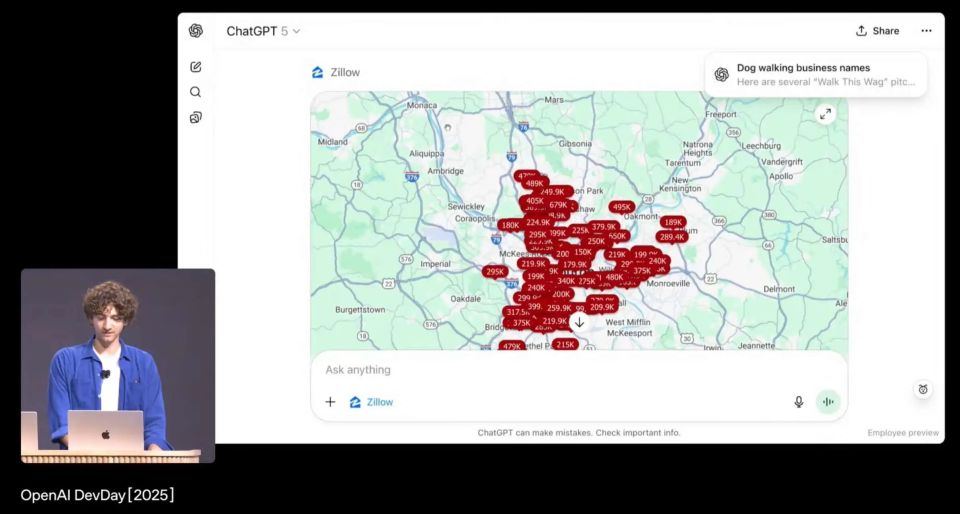Click the Gibsonia label on the map

click(575, 144)
